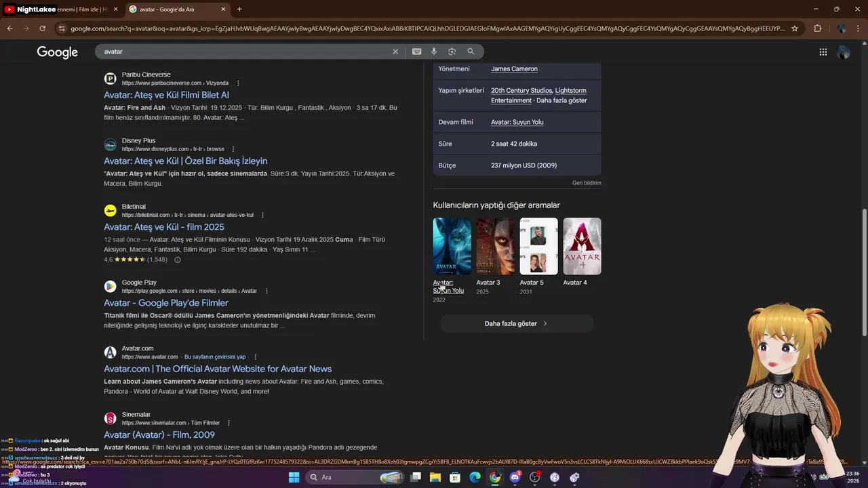The width and height of the screenshot is (868, 488).
Task: Open a new browser tab
Action: point(239,9)
